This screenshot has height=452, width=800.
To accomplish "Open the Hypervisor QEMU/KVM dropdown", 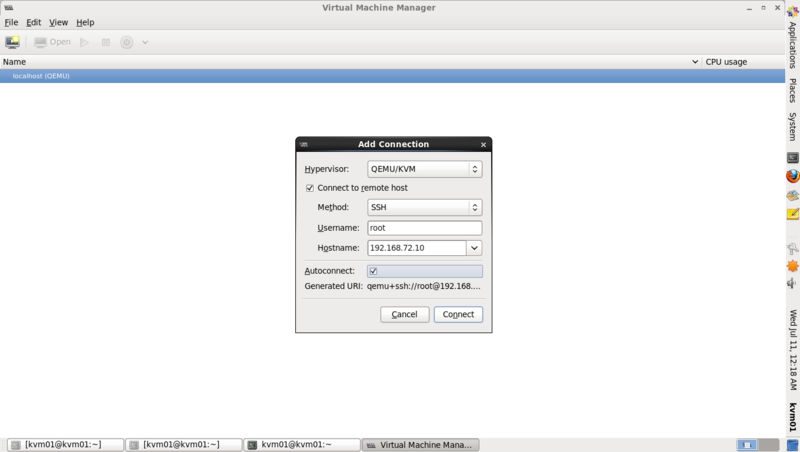I will tap(424, 169).
